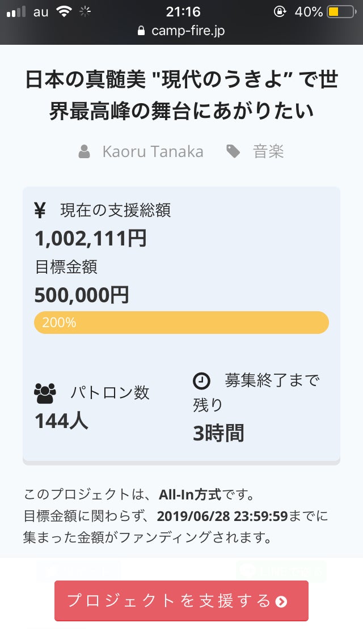The width and height of the screenshot is (363, 644).
Task: Tap the Wi-Fi icon in status bar
Action: 64,11
